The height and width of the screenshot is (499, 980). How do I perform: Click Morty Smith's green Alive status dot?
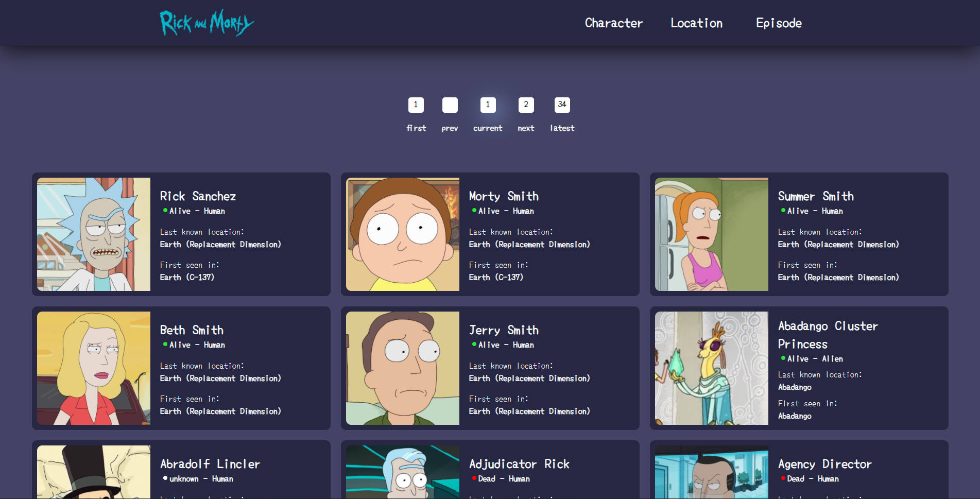tap(474, 210)
